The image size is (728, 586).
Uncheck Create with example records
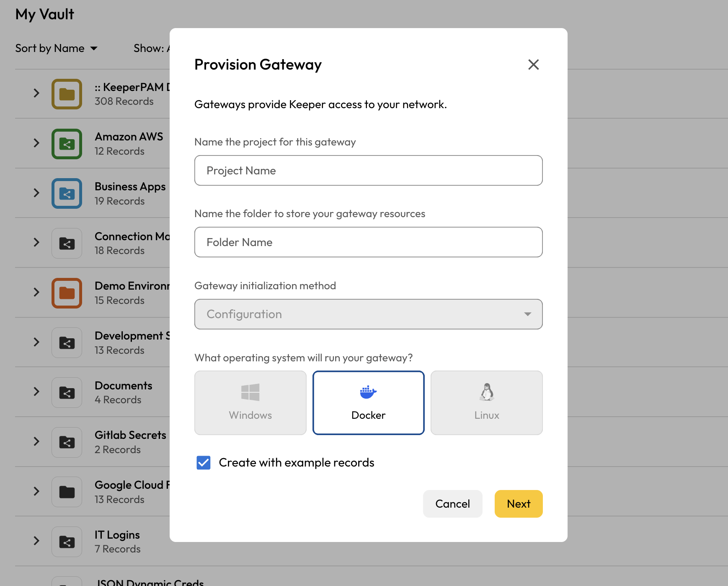coord(204,463)
